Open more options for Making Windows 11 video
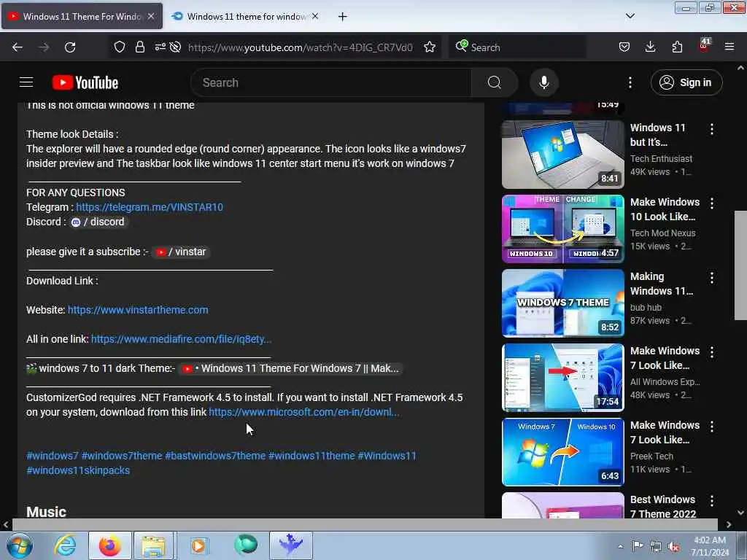747x560 pixels. coord(712,278)
